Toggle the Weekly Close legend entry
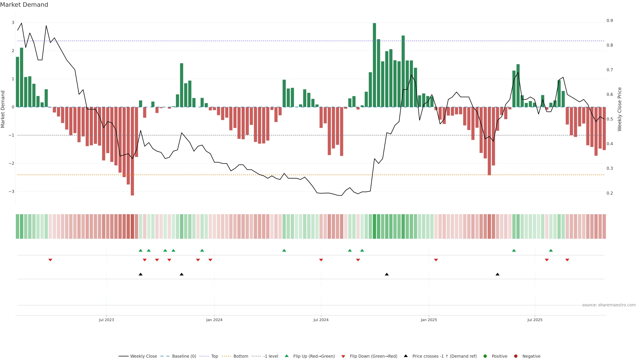Viewport: 644px width, 362px height. [x=143, y=356]
